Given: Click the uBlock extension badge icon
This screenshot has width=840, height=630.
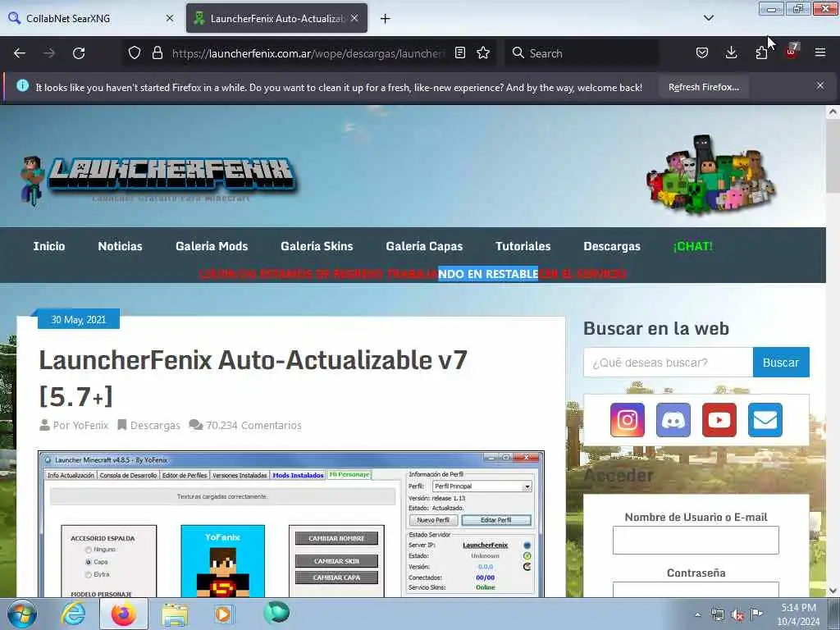Looking at the screenshot, I should pyautogui.click(x=792, y=52).
